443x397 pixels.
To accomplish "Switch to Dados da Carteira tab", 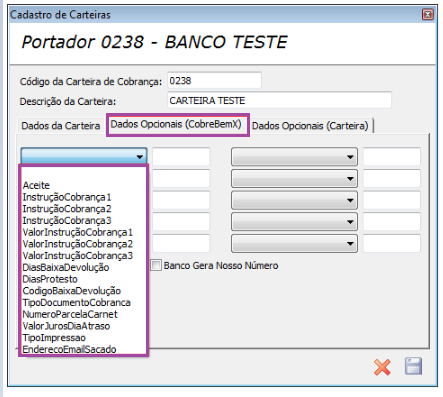I will [60, 126].
